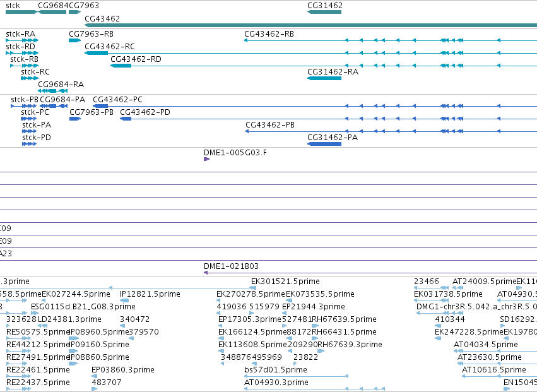The width and height of the screenshot is (537, 392).
Task: Select transcript label stck-RD
Action: (x=21, y=46)
